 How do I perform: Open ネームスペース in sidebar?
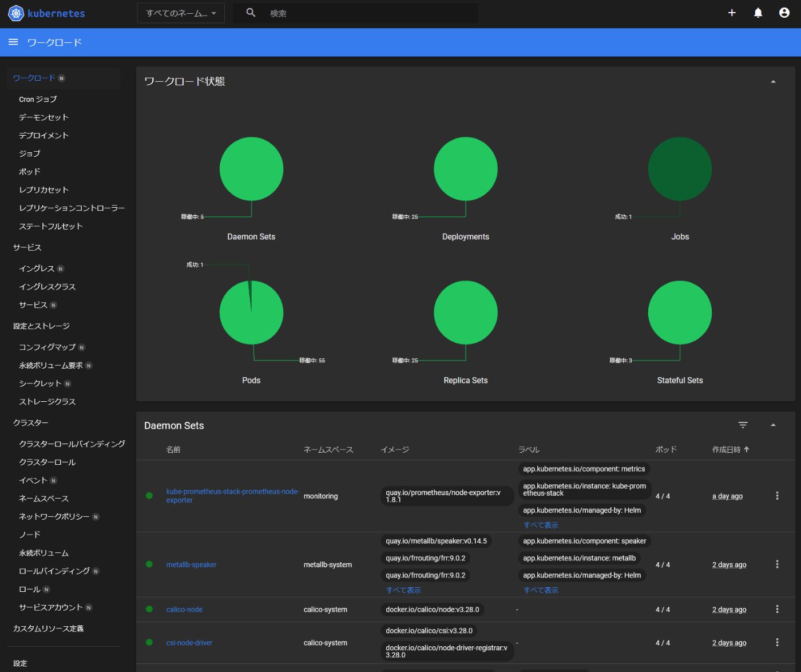coord(43,499)
